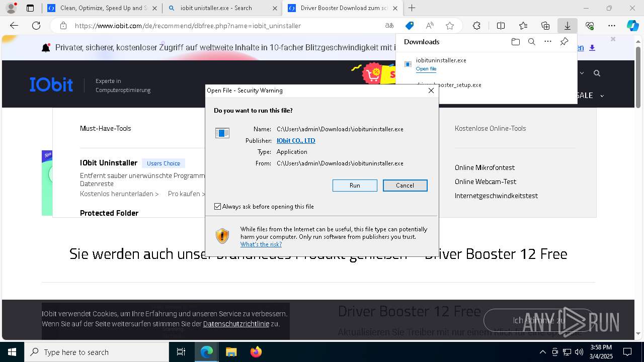Open the Protected Folder menu entry
This screenshot has height=362, width=644.
(109, 213)
